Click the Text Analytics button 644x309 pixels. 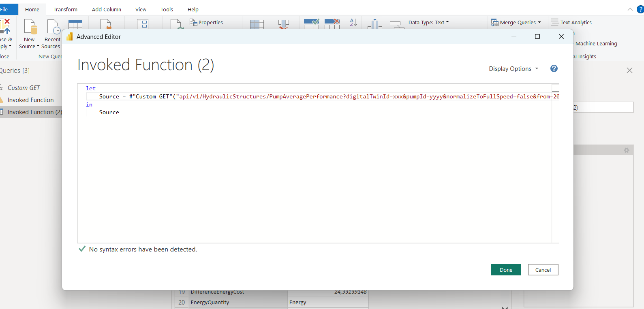pyautogui.click(x=571, y=22)
